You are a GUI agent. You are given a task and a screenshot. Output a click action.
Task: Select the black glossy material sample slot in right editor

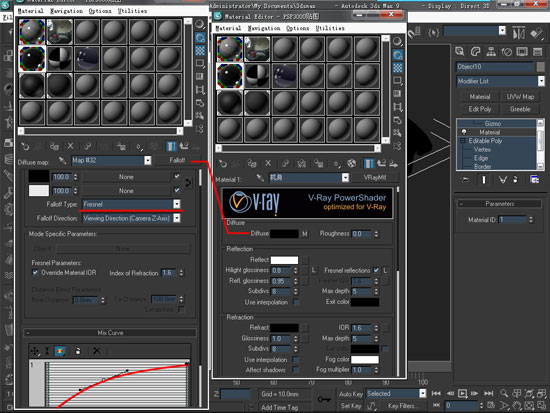pos(230,76)
